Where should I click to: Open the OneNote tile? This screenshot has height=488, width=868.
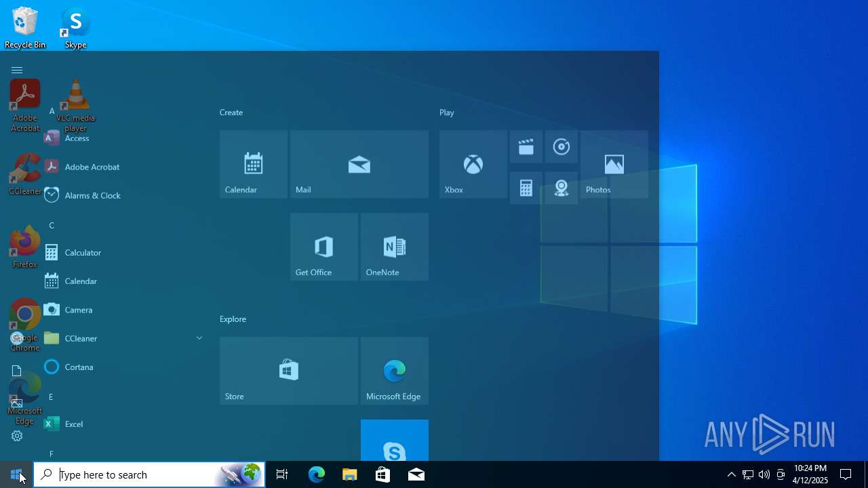pos(395,247)
